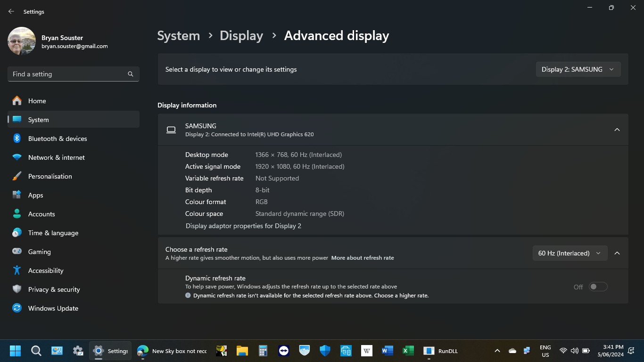644x362 pixels.
Task: Open Wikipedia app in taskbar
Action: (367, 351)
